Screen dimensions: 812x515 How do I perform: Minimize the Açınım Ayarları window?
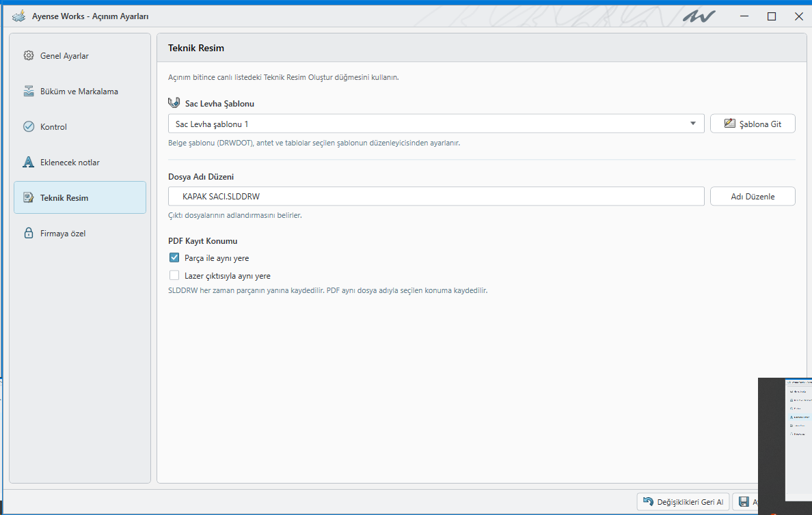[x=744, y=16]
